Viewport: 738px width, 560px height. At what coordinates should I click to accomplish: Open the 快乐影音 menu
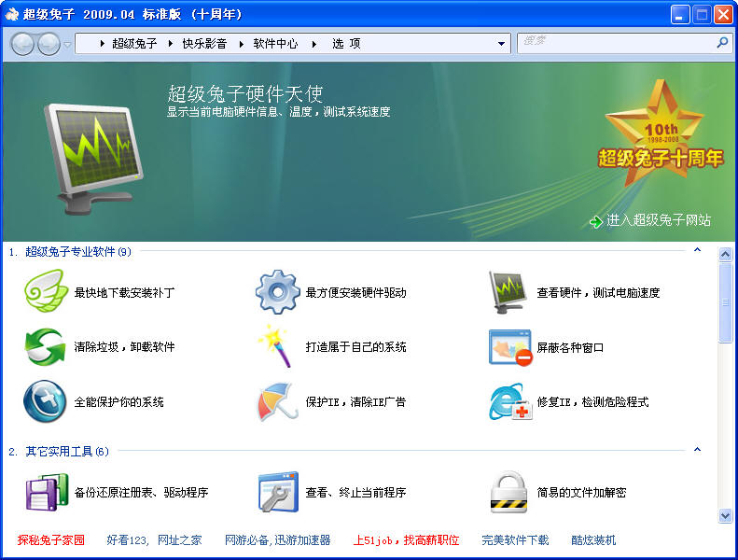[x=204, y=44]
